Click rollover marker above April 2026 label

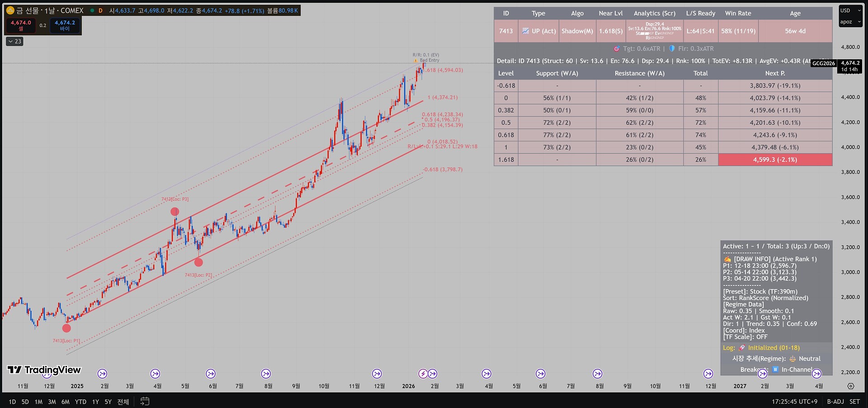pyautogui.click(x=486, y=374)
